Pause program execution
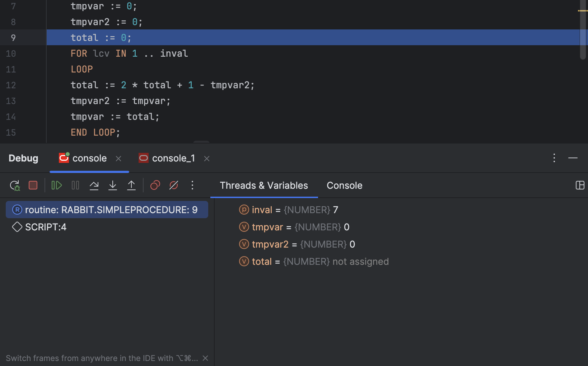Viewport: 588px width, 366px height. pos(75,185)
